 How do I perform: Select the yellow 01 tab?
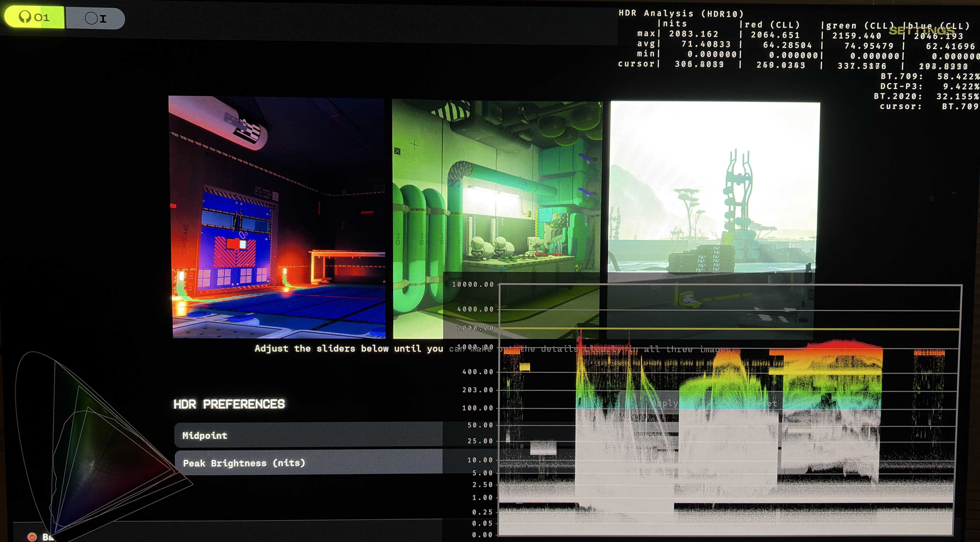coord(34,17)
